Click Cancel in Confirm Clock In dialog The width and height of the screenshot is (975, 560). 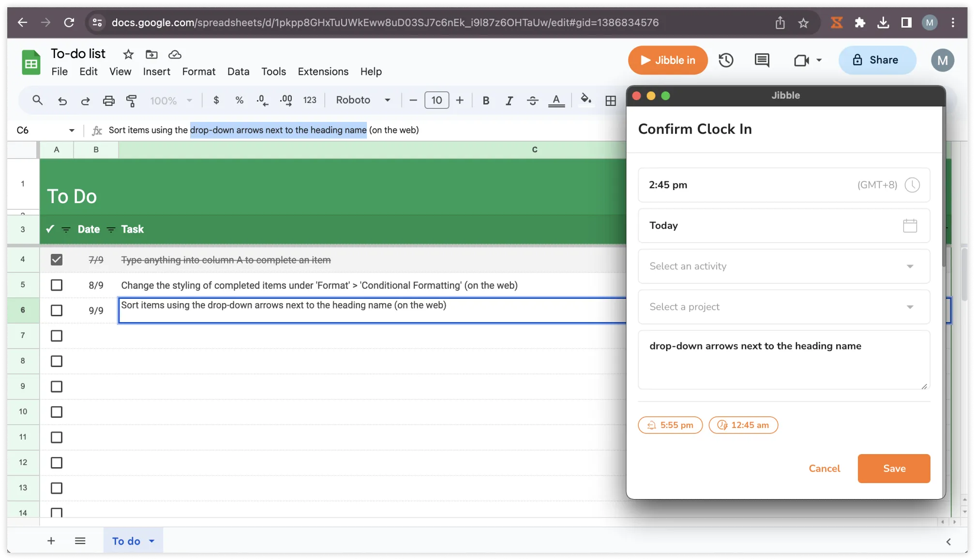tap(824, 468)
